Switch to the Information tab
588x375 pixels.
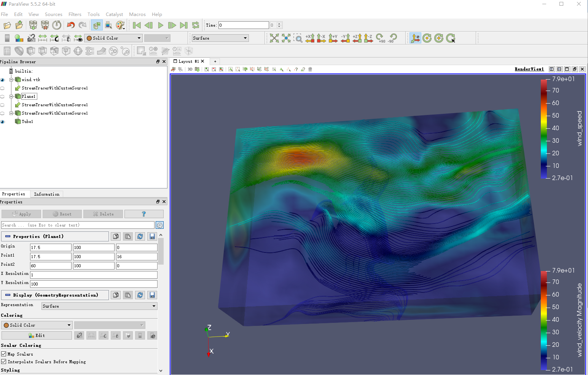click(x=47, y=194)
